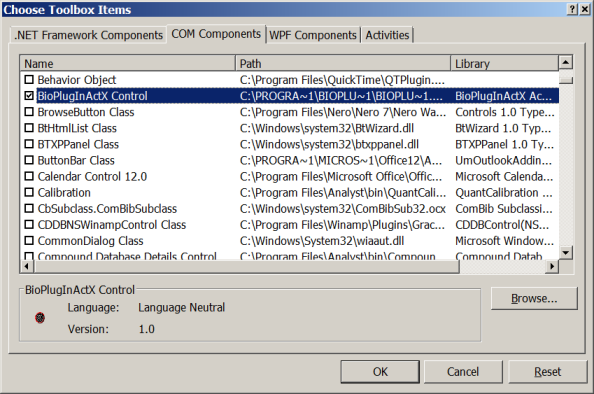Screen dimensions: 594x394
Task: Enable CDDBNSWinampControl Class checkbox
Action: (x=29, y=224)
